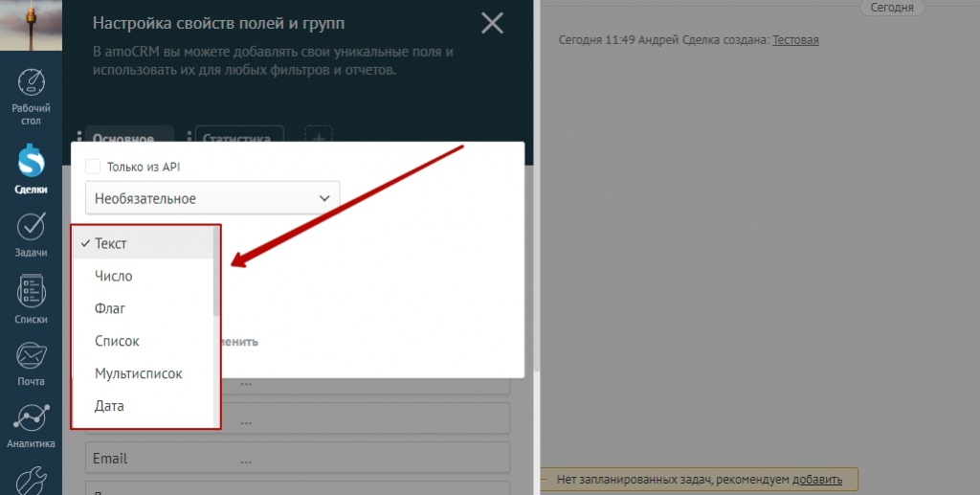Enable the Только из API checkbox
The height and width of the screenshot is (495, 980).
[93, 167]
